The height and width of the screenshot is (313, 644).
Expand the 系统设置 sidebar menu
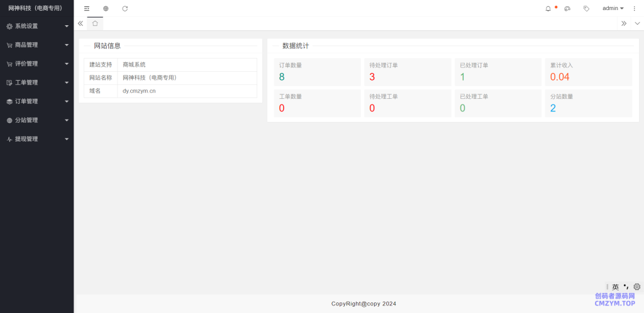point(36,26)
